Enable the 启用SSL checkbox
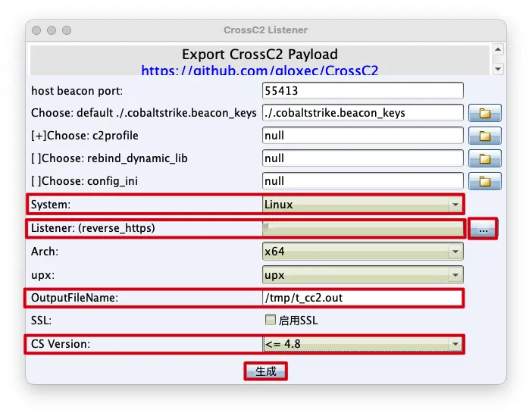This screenshot has width=532, height=416. (271, 321)
